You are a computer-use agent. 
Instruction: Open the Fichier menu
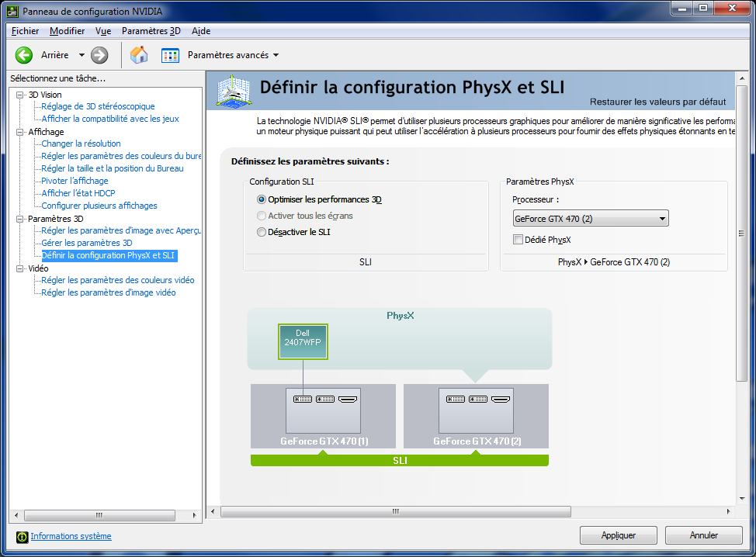point(26,31)
